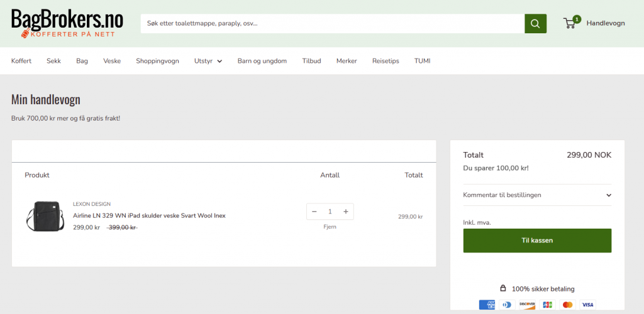Remove item using the Fjern link
This screenshot has width=644, height=314.
point(330,227)
